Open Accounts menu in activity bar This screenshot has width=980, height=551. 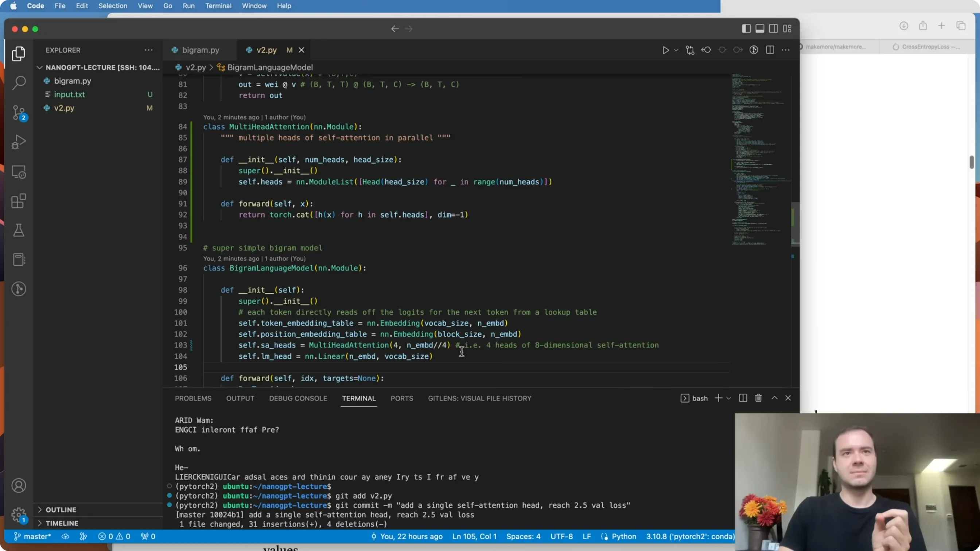(x=19, y=486)
